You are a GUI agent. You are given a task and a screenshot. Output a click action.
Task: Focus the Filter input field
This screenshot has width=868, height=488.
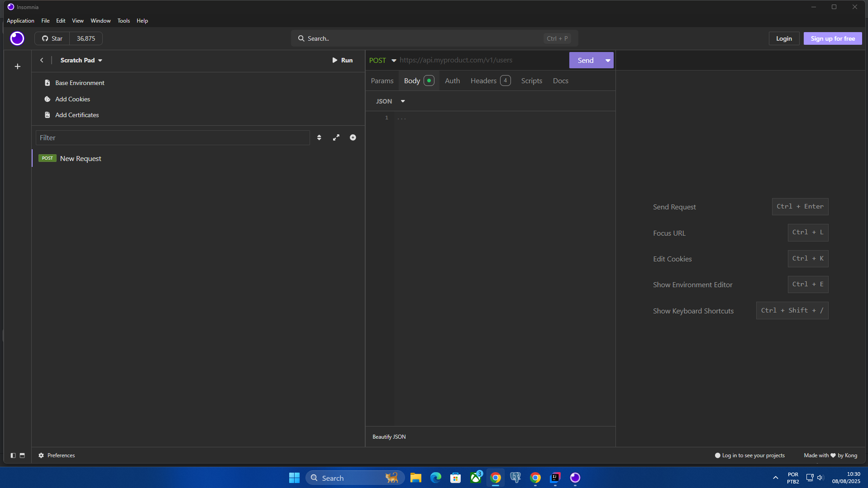(173, 137)
